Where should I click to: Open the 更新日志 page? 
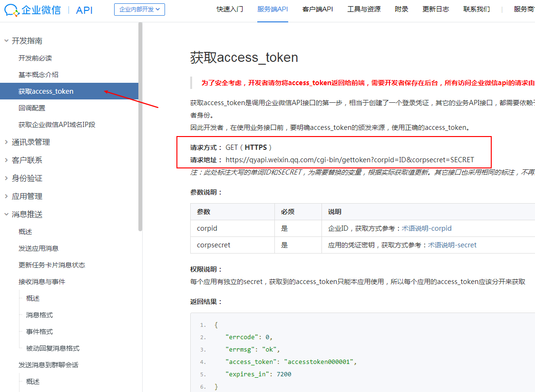click(x=436, y=9)
